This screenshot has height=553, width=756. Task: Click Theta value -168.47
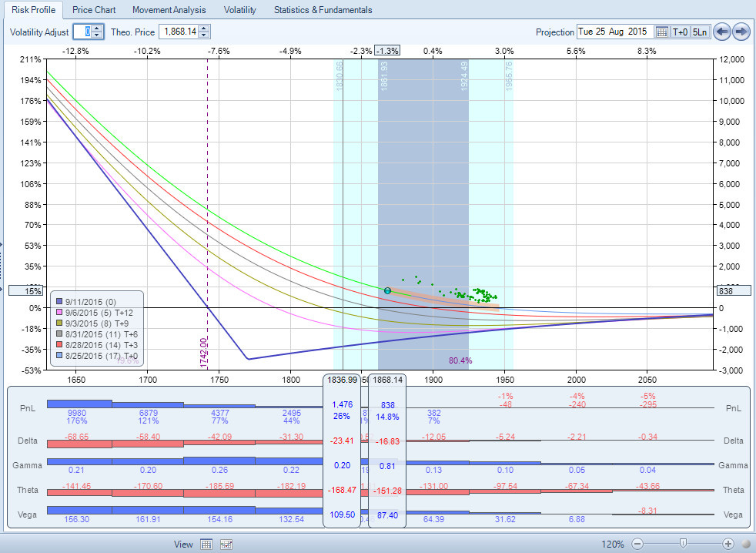tap(343, 490)
